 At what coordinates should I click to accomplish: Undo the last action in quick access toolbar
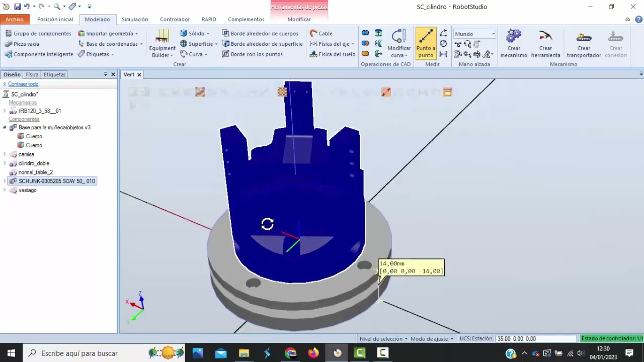(x=27, y=7)
